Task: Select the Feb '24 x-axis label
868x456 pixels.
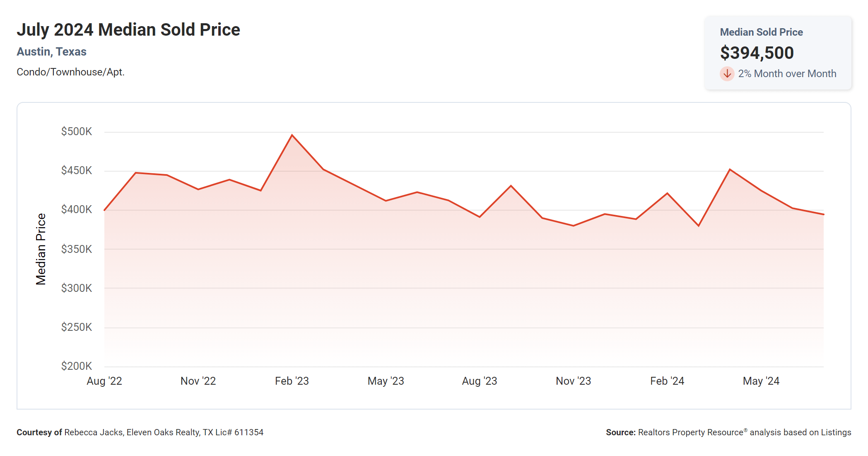Action: coord(667,381)
